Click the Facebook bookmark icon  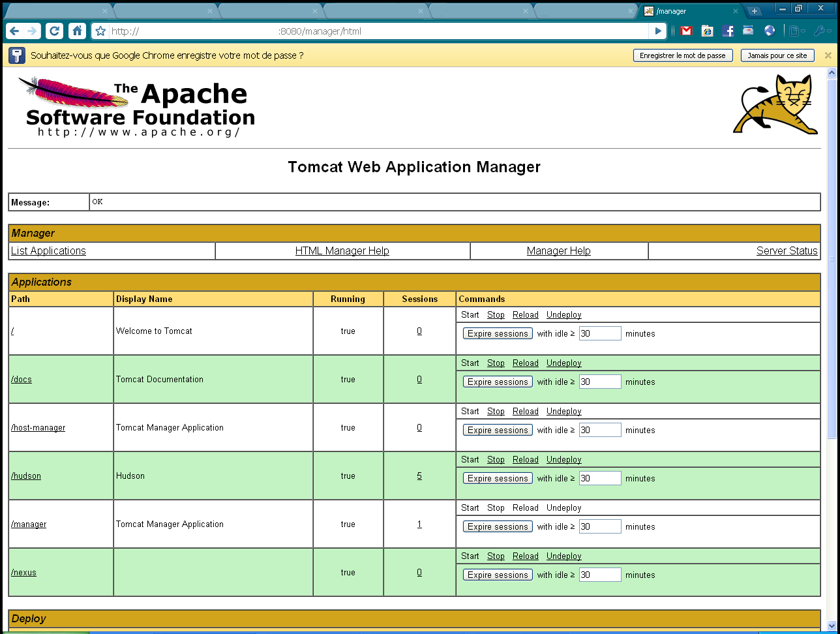728,31
